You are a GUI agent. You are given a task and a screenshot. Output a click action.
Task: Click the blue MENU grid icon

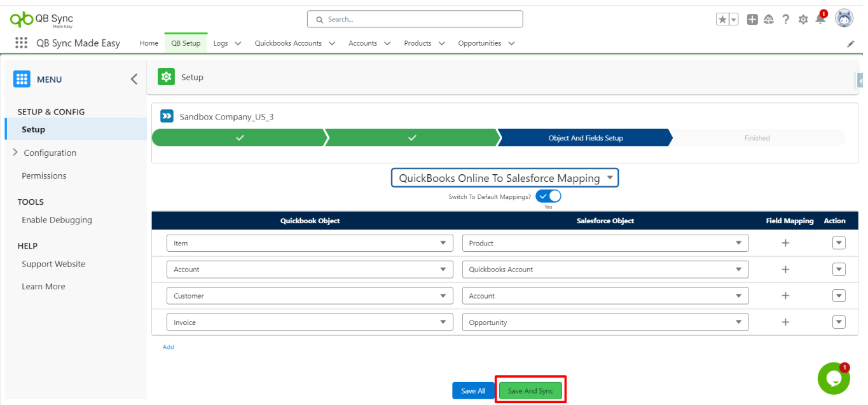[x=22, y=79]
